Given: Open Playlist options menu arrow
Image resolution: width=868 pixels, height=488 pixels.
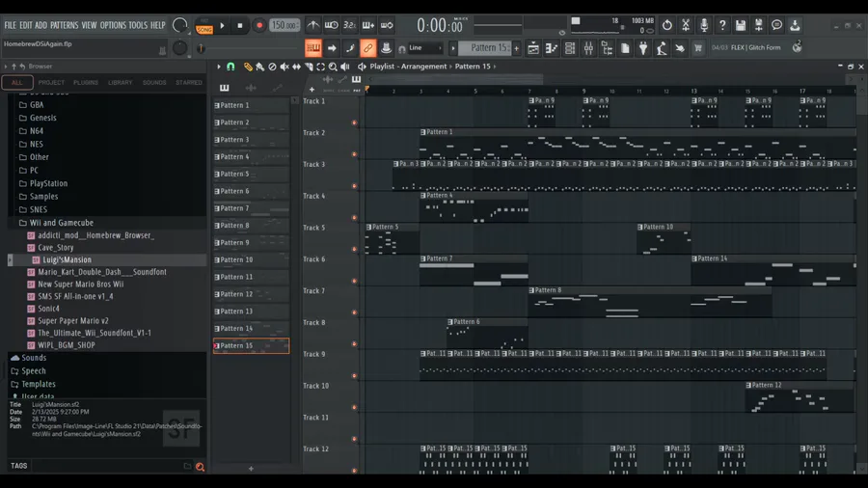Looking at the screenshot, I should pos(219,67).
